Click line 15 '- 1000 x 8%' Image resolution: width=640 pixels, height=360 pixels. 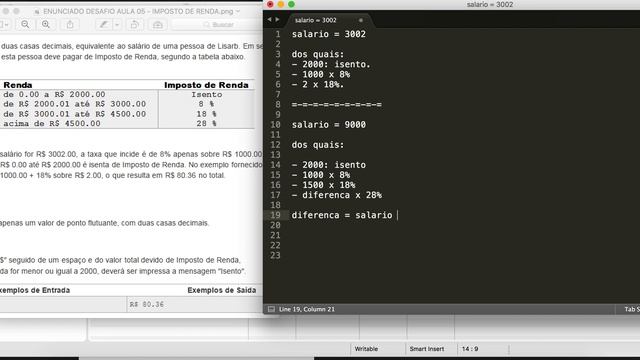point(321,175)
